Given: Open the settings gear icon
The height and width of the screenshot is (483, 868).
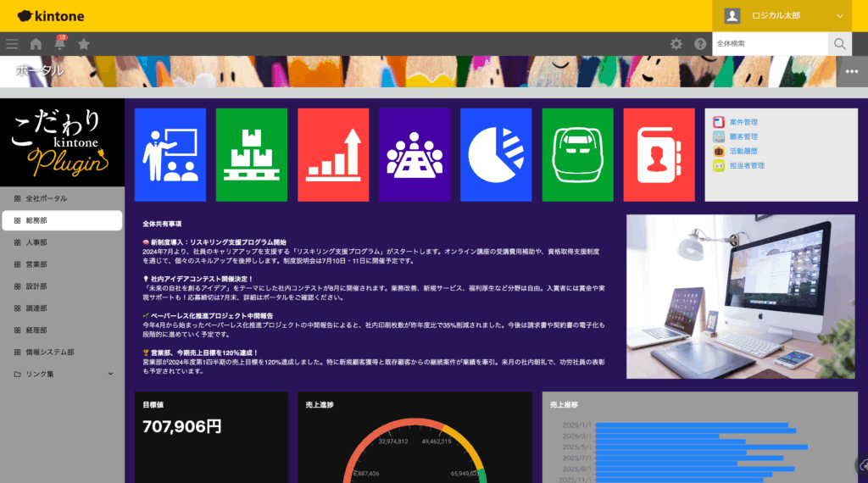Looking at the screenshot, I should coord(676,44).
